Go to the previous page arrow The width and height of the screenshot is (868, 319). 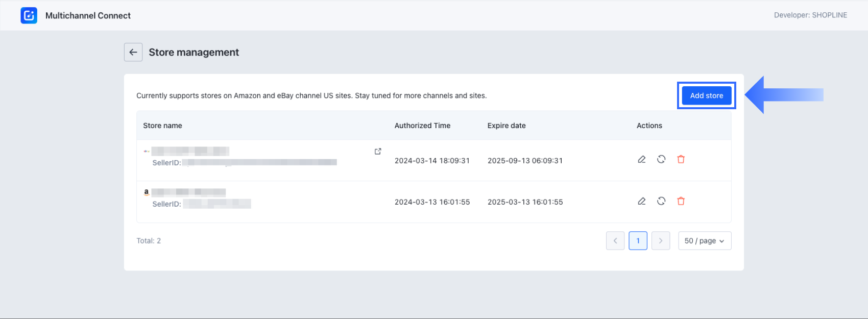615,241
